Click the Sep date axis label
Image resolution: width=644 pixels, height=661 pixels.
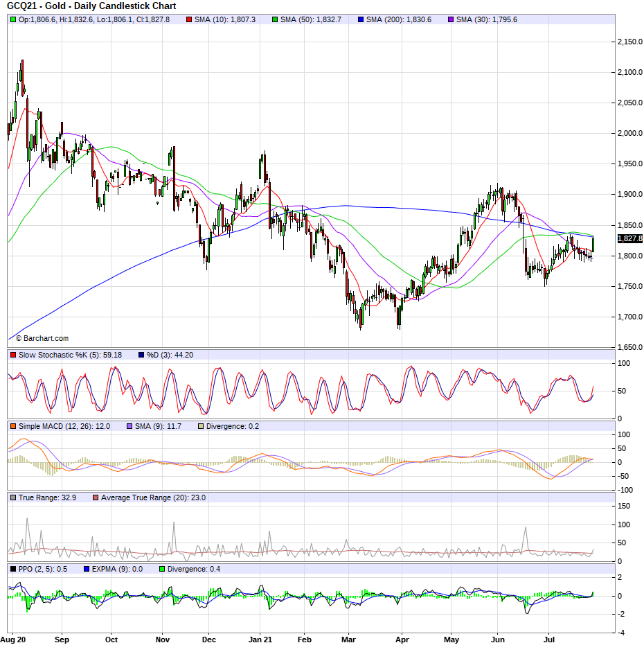(x=62, y=640)
